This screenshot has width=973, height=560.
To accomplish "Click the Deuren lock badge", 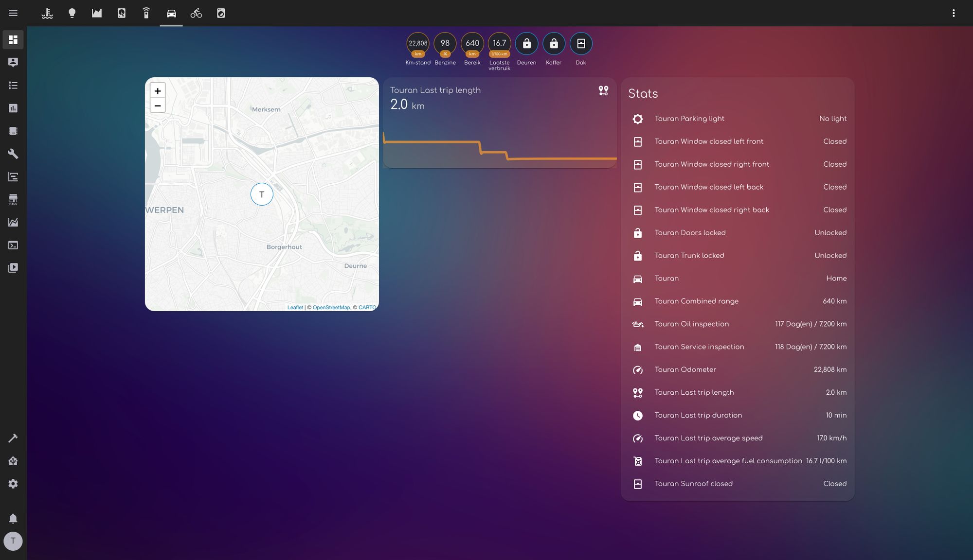I will coord(526,44).
